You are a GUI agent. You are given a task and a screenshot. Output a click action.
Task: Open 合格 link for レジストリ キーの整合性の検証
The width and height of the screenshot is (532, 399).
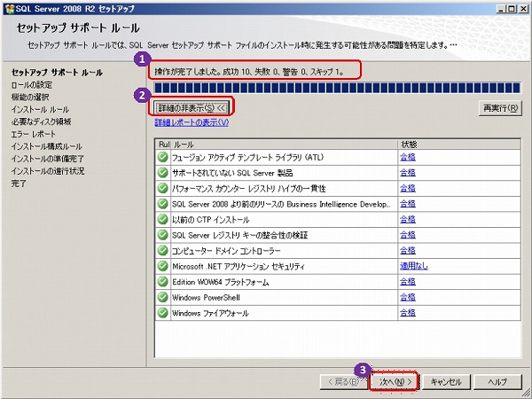tap(408, 235)
